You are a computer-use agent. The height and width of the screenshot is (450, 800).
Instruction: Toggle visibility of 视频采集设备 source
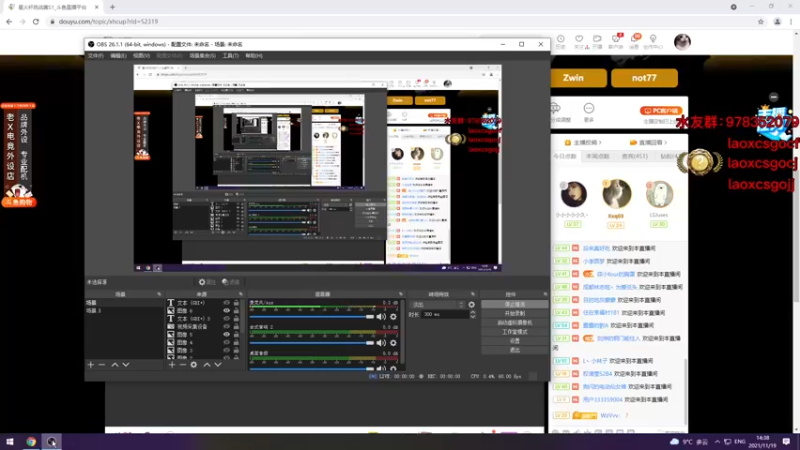click(x=227, y=327)
